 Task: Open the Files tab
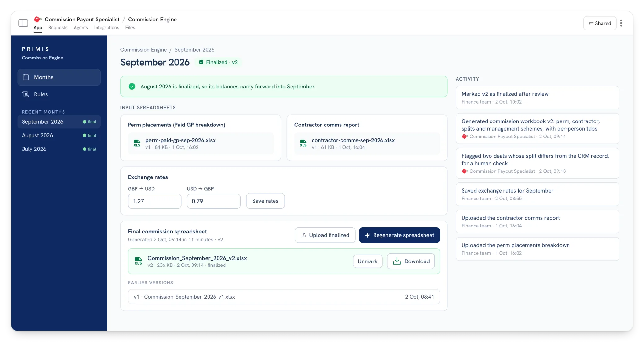[x=130, y=28]
